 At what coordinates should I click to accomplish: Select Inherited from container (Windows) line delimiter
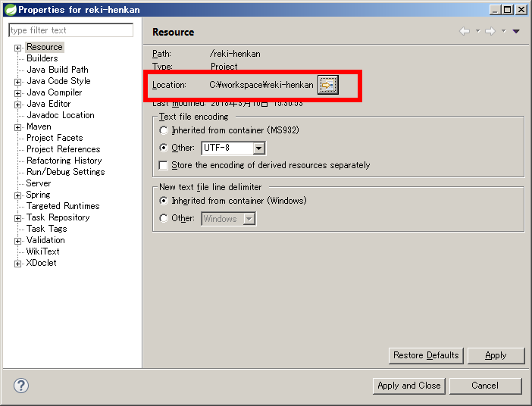click(x=164, y=201)
